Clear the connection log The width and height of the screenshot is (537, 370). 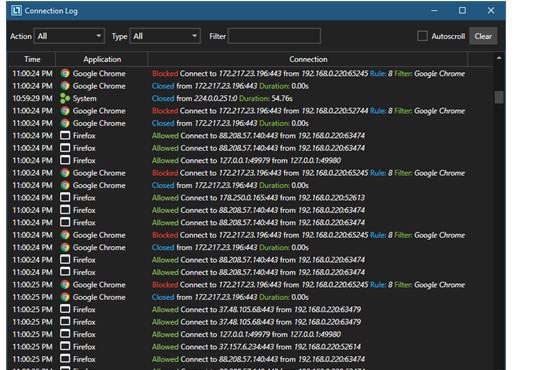pyautogui.click(x=483, y=36)
